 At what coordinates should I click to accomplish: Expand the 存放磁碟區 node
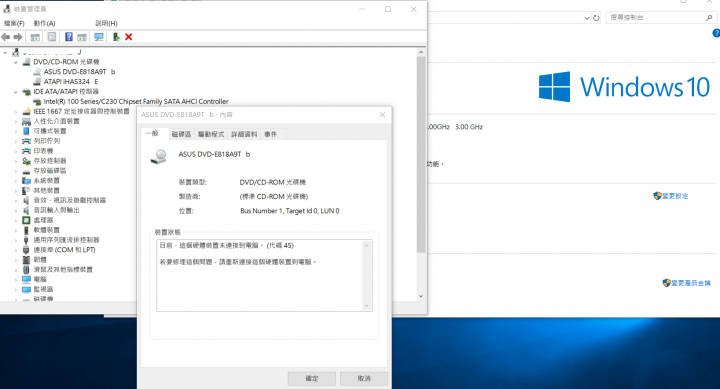coord(16,171)
